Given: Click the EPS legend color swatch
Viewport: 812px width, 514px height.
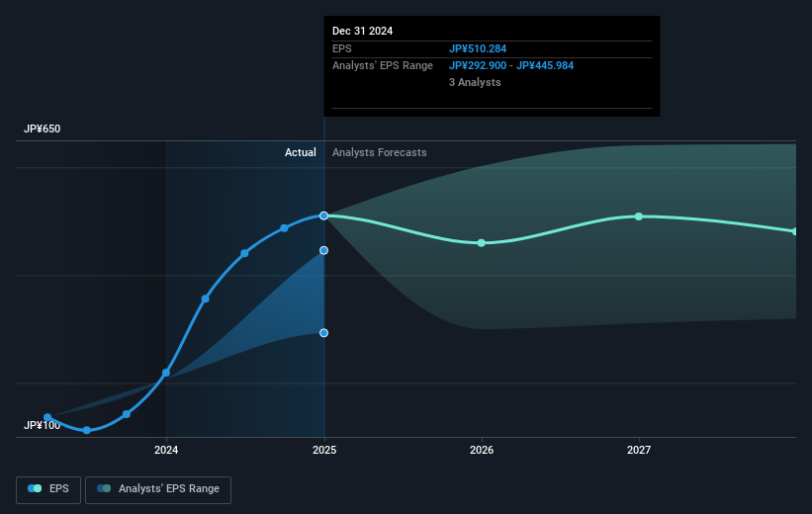Looking at the screenshot, I should 35,488.
